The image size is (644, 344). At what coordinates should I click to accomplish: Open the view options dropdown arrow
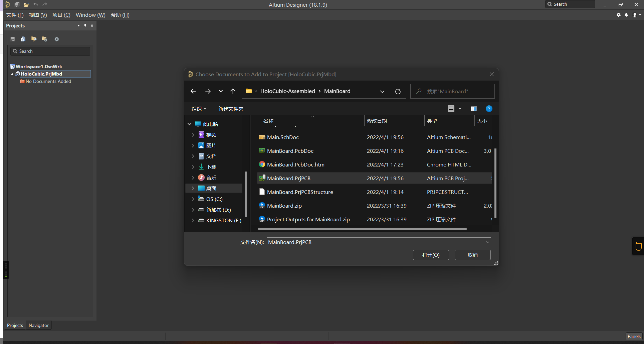click(460, 109)
